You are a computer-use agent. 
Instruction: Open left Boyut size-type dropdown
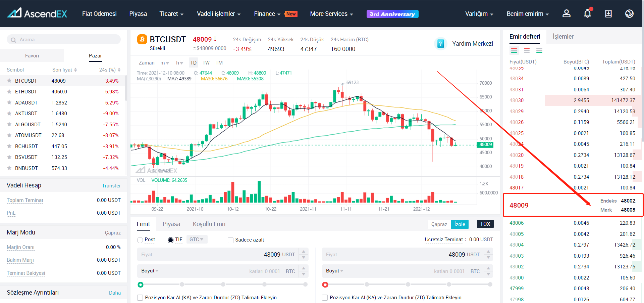point(150,271)
